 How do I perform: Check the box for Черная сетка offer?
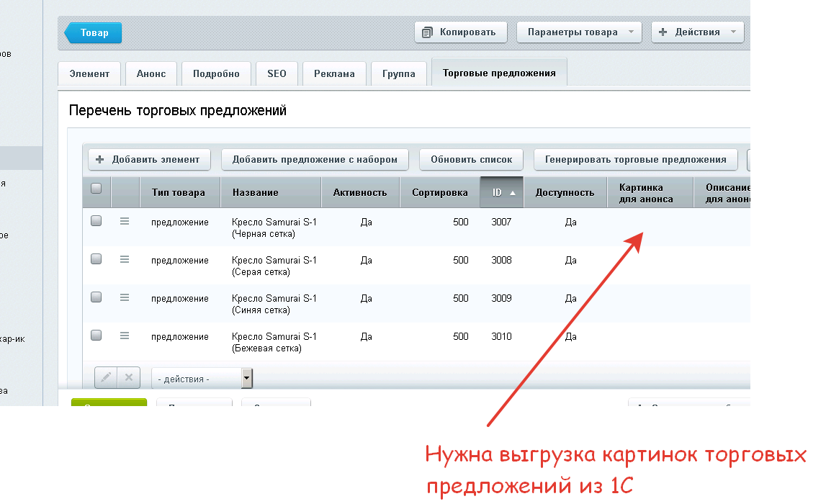click(96, 222)
